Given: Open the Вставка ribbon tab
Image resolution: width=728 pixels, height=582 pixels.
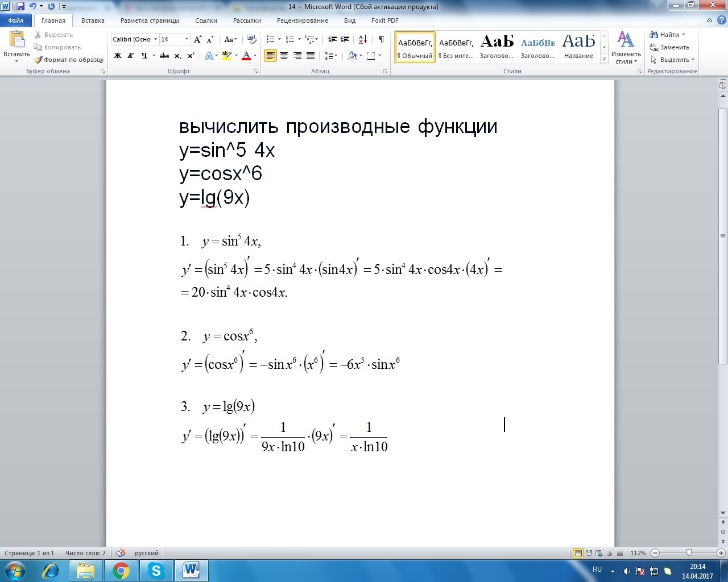Looking at the screenshot, I should coord(93,20).
